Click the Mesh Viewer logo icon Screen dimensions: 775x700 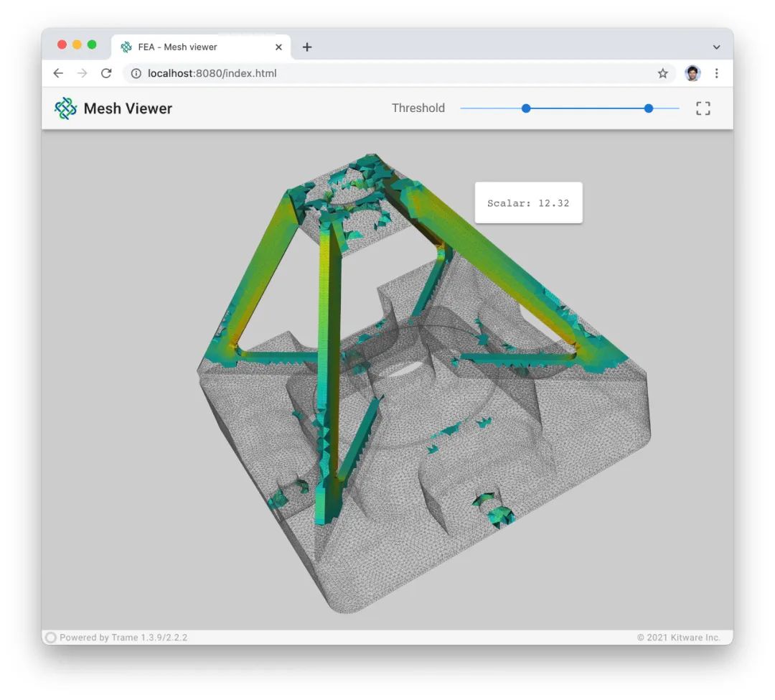[65, 108]
